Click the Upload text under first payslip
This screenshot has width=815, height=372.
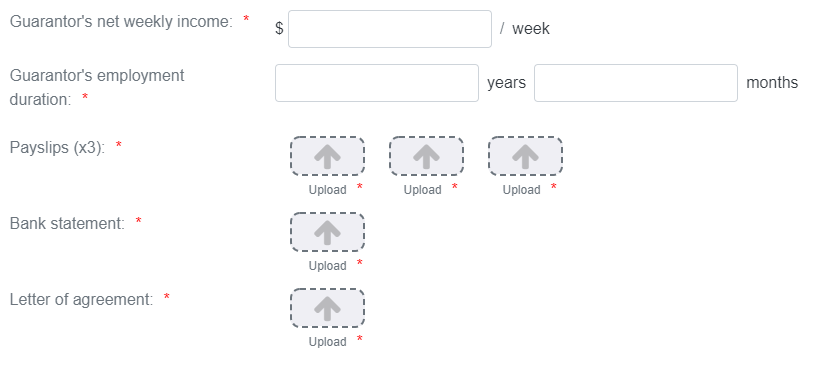pos(327,190)
